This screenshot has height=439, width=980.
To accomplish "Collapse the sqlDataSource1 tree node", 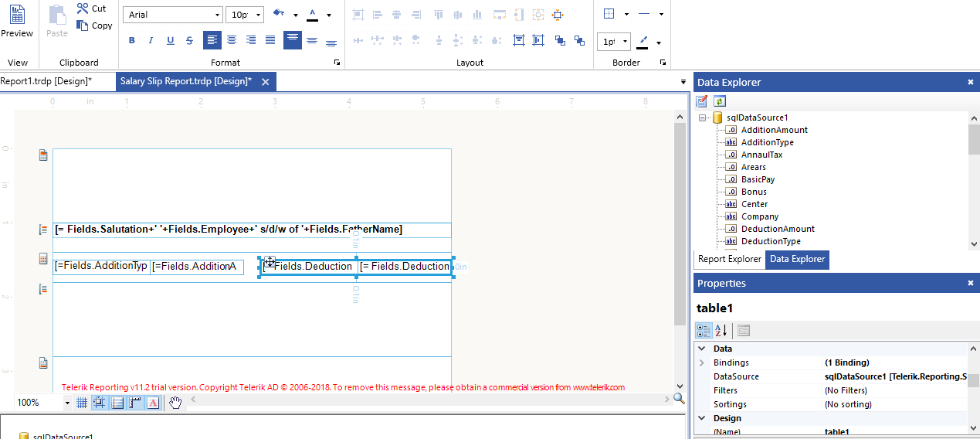I will tap(702, 117).
